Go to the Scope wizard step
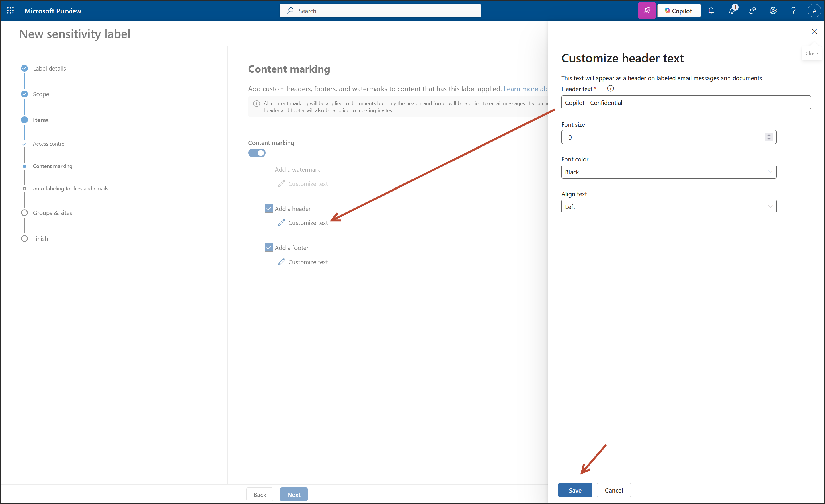The width and height of the screenshot is (825, 504). click(x=41, y=94)
